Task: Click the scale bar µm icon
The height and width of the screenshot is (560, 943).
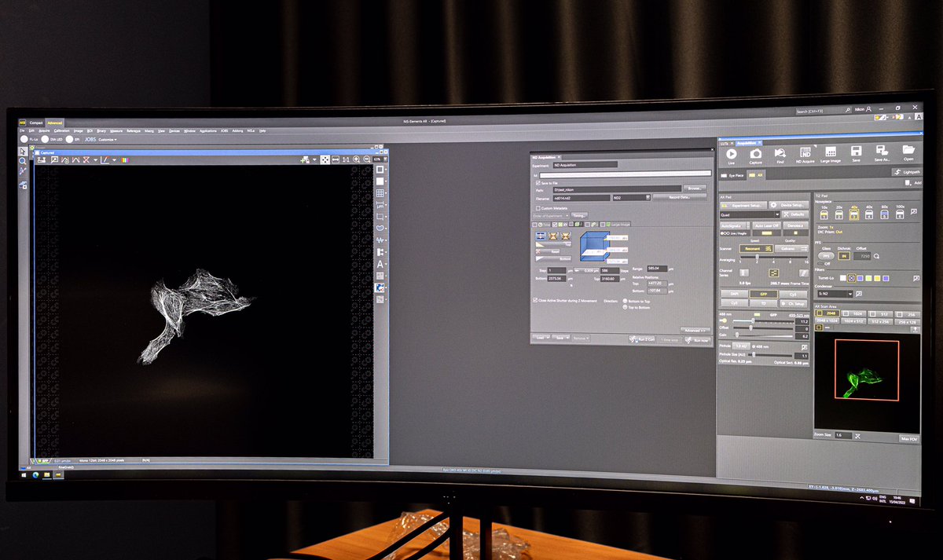Action: [380, 204]
